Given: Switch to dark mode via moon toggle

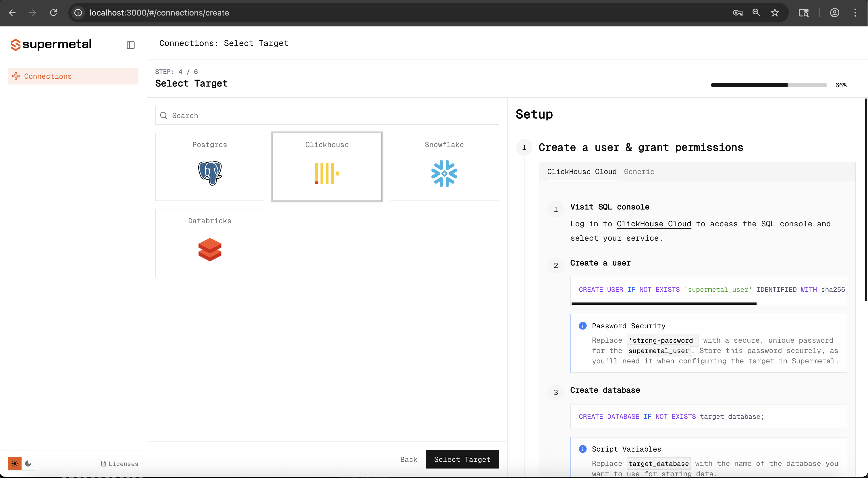Looking at the screenshot, I should (28, 464).
